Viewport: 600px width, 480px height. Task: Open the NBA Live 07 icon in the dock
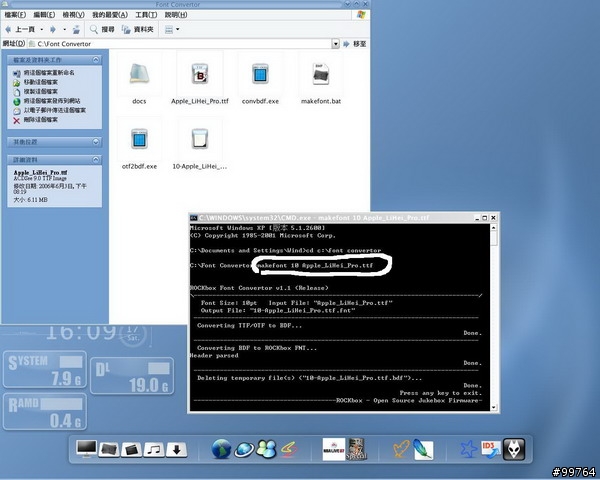(x=334, y=449)
